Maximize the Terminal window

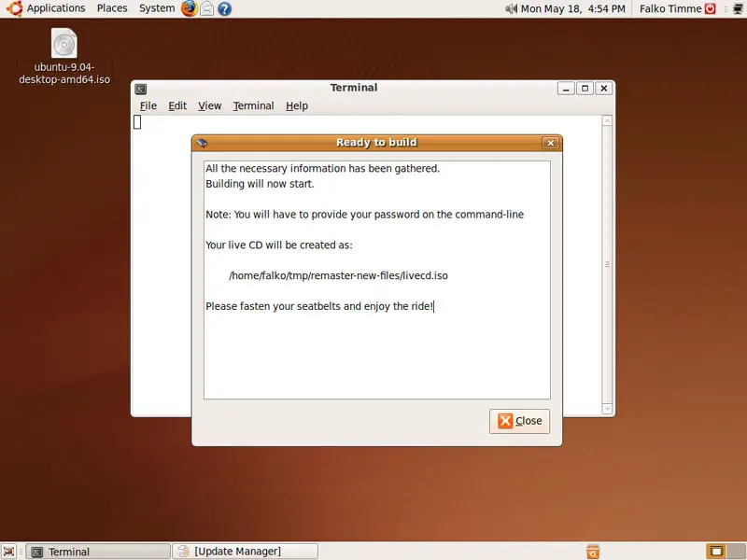(585, 89)
